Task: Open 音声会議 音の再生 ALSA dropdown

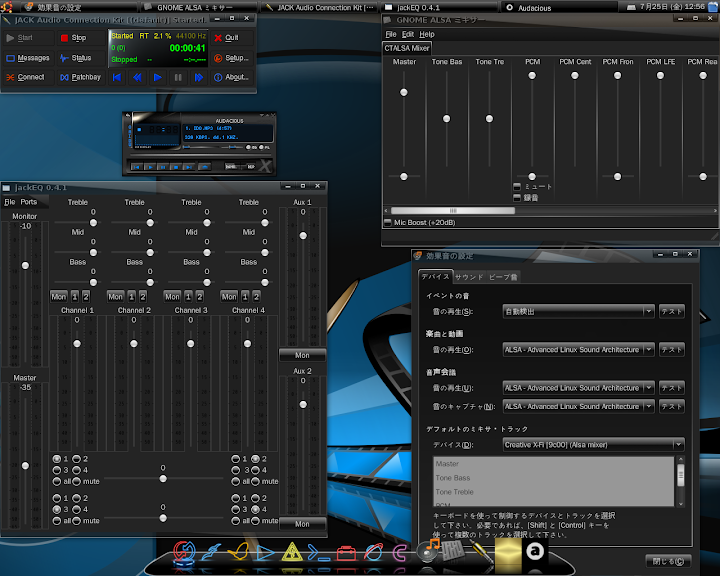Action: tap(579, 388)
